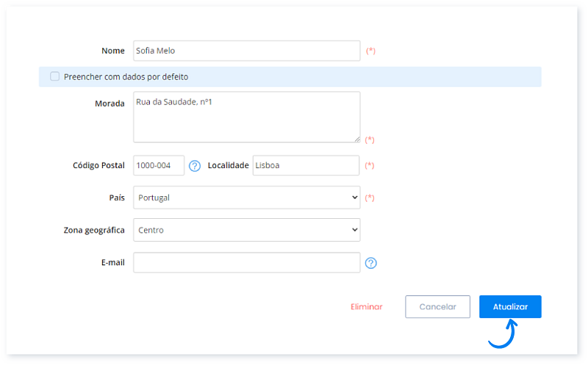Click the required asterisk beside Localidade field

370,166
